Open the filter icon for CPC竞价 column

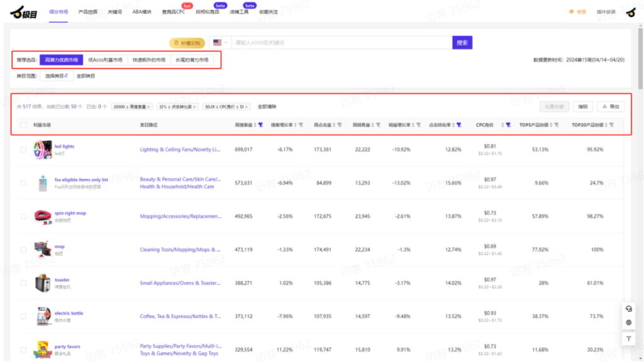click(508, 125)
